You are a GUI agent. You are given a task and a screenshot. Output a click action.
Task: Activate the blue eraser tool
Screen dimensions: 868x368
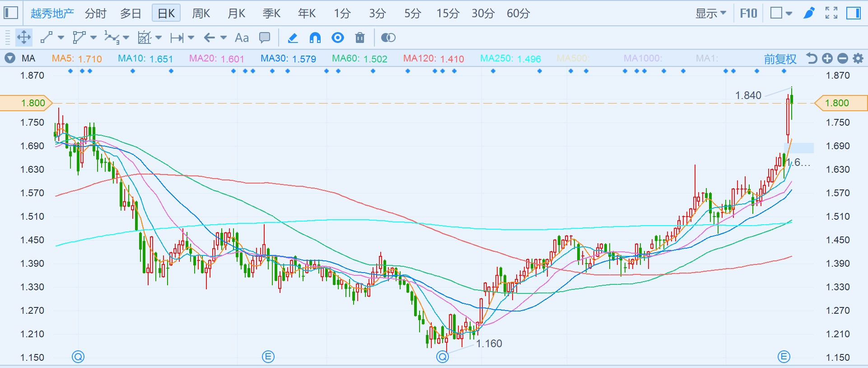coord(293,38)
